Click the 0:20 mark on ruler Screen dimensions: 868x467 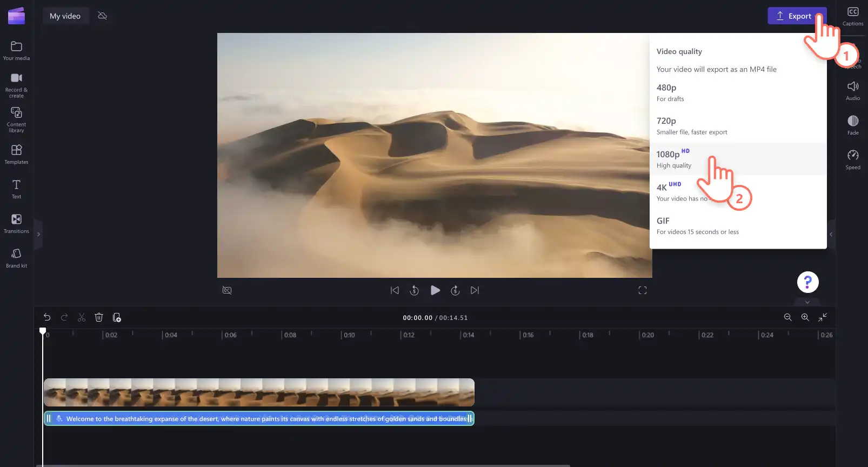pyautogui.click(x=647, y=335)
